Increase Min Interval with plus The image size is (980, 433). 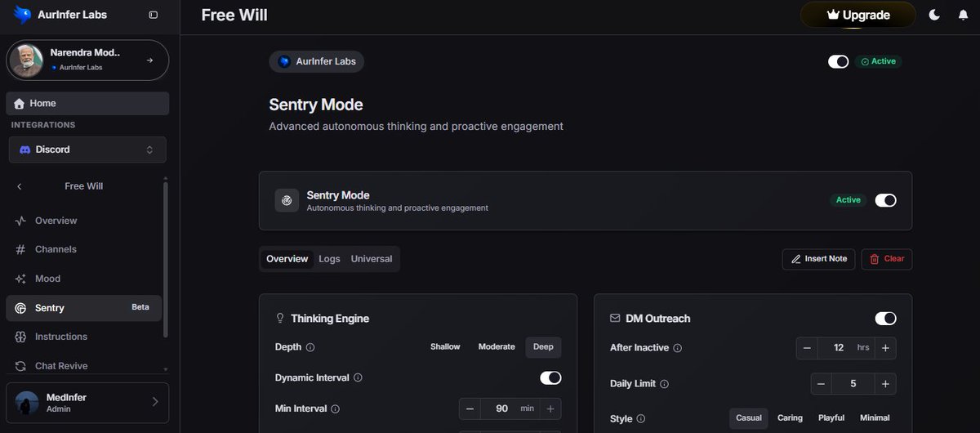[550, 408]
